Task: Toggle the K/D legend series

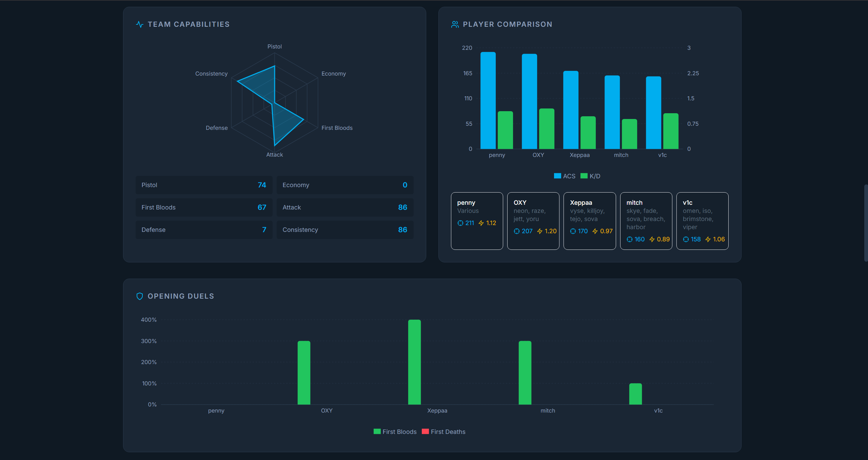Action: pyautogui.click(x=591, y=176)
